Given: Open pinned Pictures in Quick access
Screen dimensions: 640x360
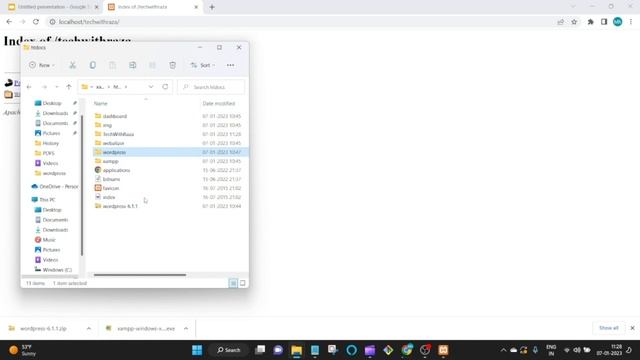Looking at the screenshot, I should tap(51, 133).
